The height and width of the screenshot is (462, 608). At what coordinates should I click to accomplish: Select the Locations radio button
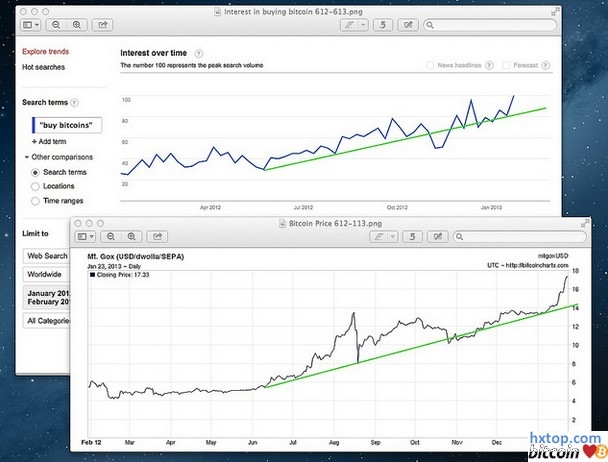pyautogui.click(x=37, y=186)
